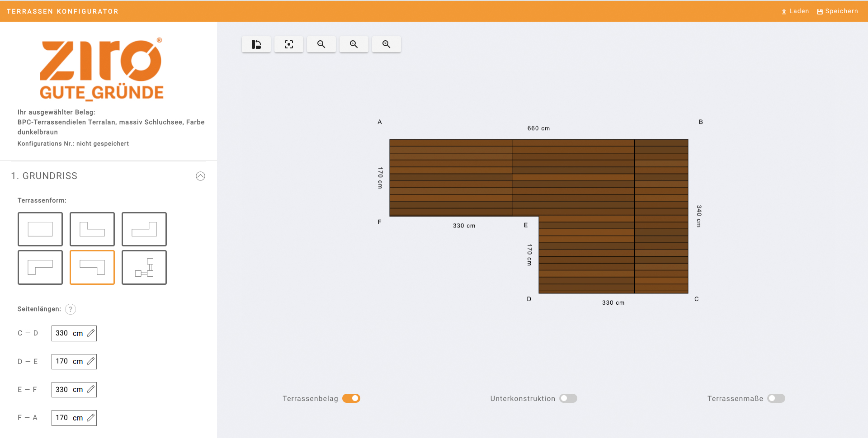Click corner label D on the drawing
The width and height of the screenshot is (868, 439).
pos(529,299)
